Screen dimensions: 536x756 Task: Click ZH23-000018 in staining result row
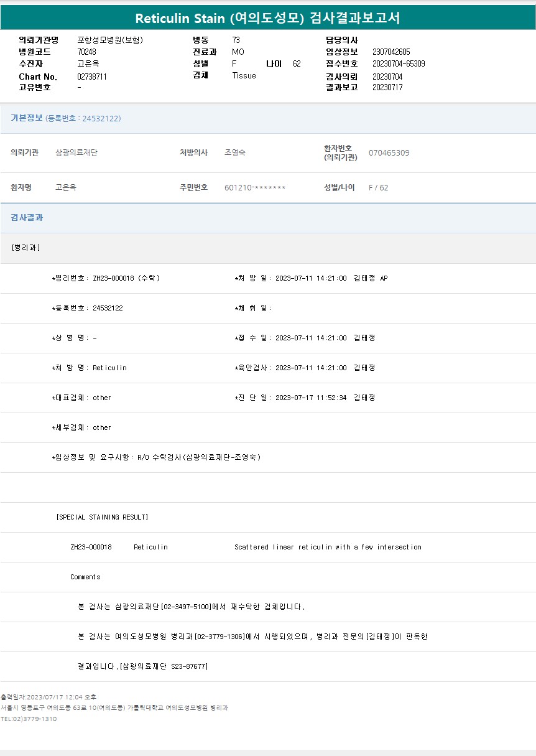coord(91,547)
